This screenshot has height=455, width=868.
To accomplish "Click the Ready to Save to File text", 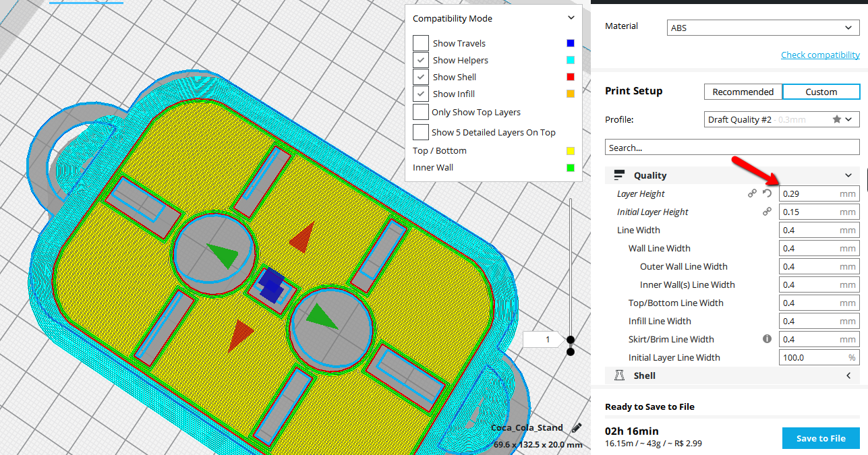I will tap(649, 406).
